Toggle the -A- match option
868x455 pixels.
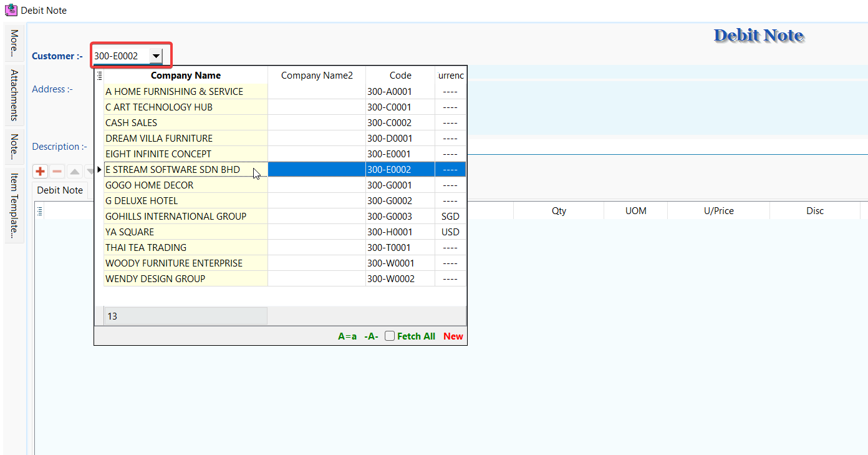[x=371, y=336]
